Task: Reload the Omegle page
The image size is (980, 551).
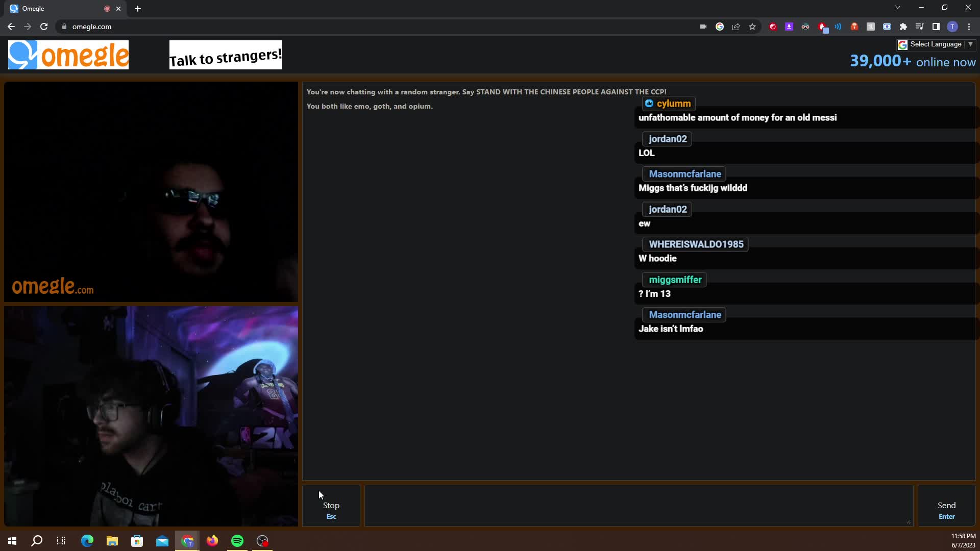Action: coord(44,27)
